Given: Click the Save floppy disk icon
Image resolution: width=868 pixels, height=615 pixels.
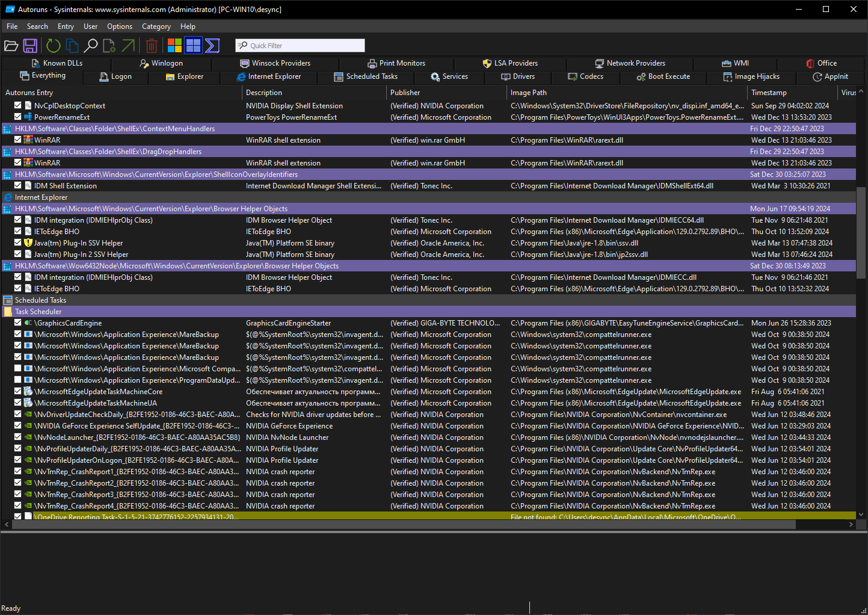Looking at the screenshot, I should click(x=30, y=46).
